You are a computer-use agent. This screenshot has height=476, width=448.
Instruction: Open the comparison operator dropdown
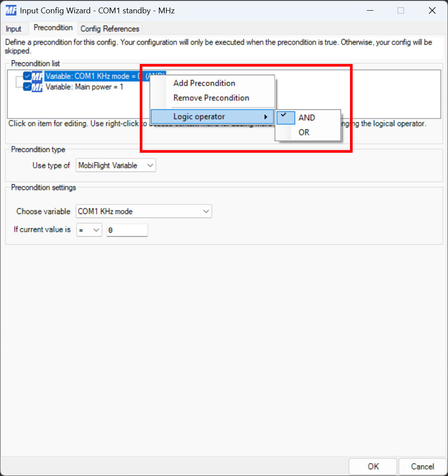click(89, 230)
